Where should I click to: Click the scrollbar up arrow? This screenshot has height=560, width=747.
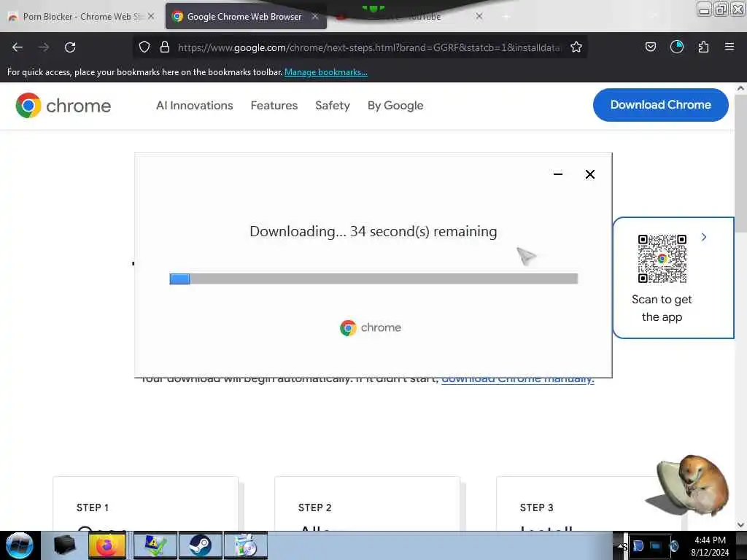click(x=740, y=88)
